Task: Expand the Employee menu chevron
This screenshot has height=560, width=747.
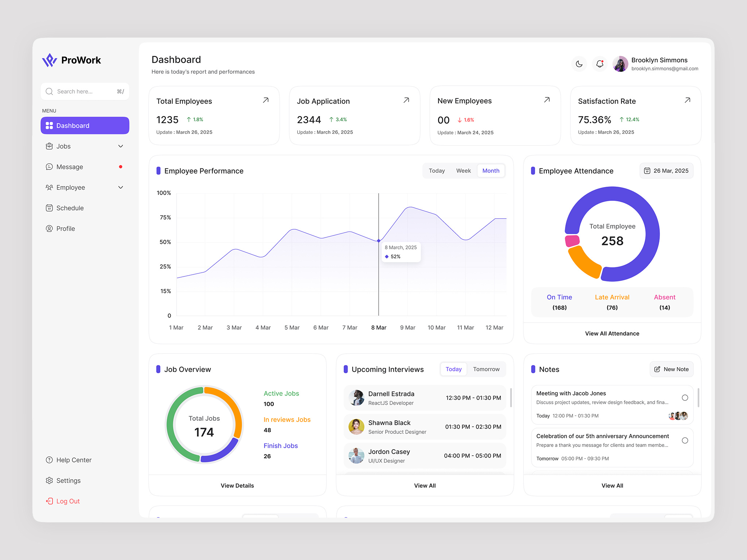Action: pyautogui.click(x=120, y=187)
